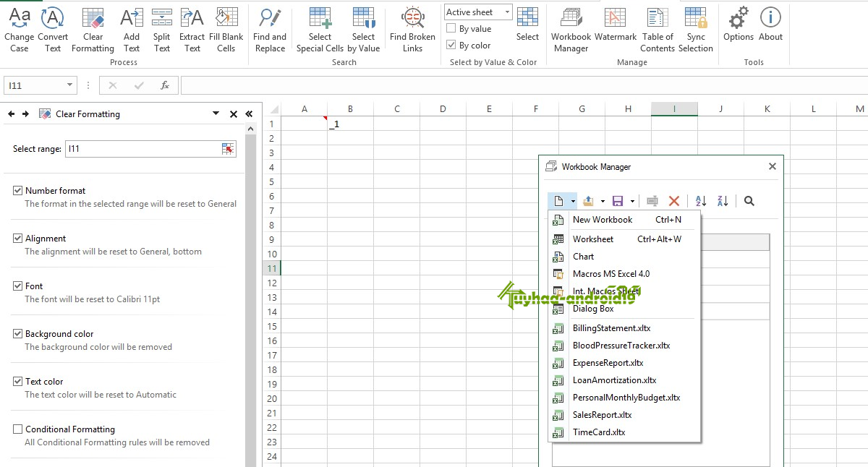
Task: Click the red delete X in Workbook Manager
Action: (674, 201)
